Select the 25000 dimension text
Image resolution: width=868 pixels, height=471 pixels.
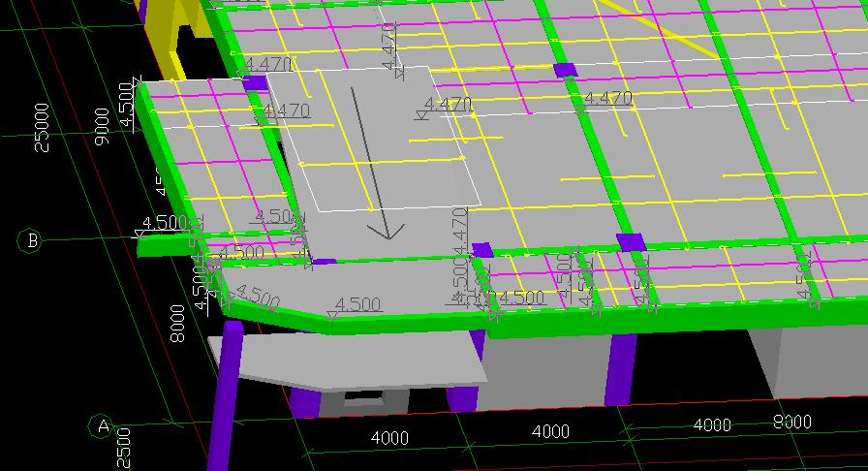pyautogui.click(x=42, y=128)
